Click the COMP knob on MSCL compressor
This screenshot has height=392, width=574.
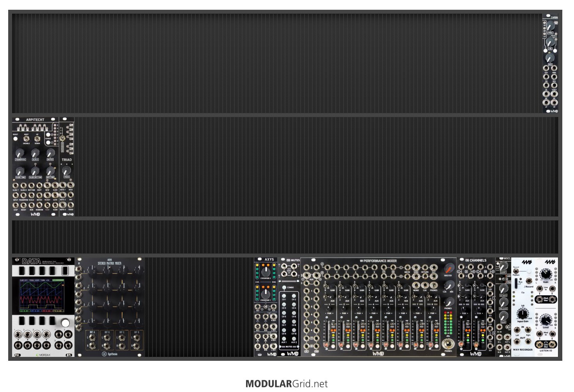point(503,266)
